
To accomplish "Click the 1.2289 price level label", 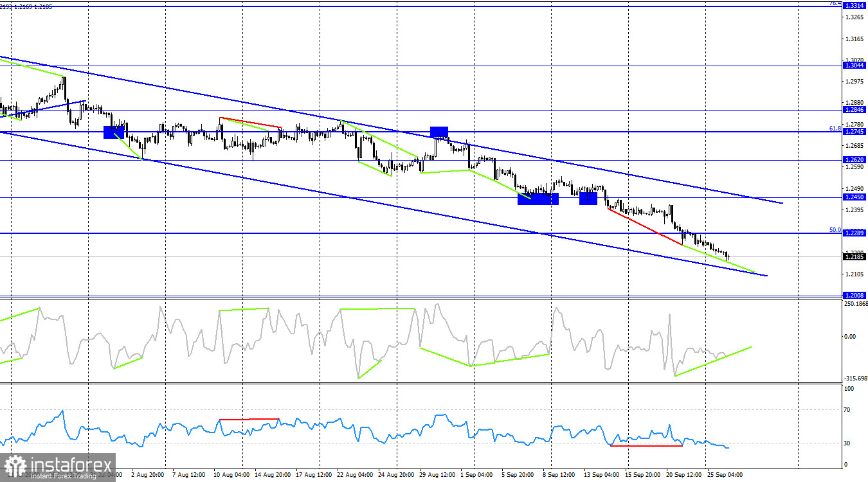I will tap(854, 233).
